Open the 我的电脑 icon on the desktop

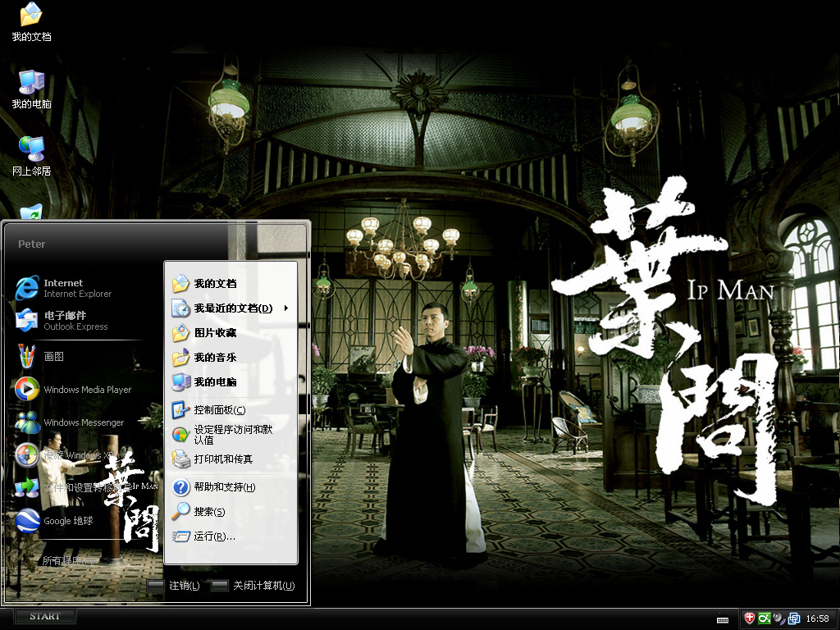32,89
